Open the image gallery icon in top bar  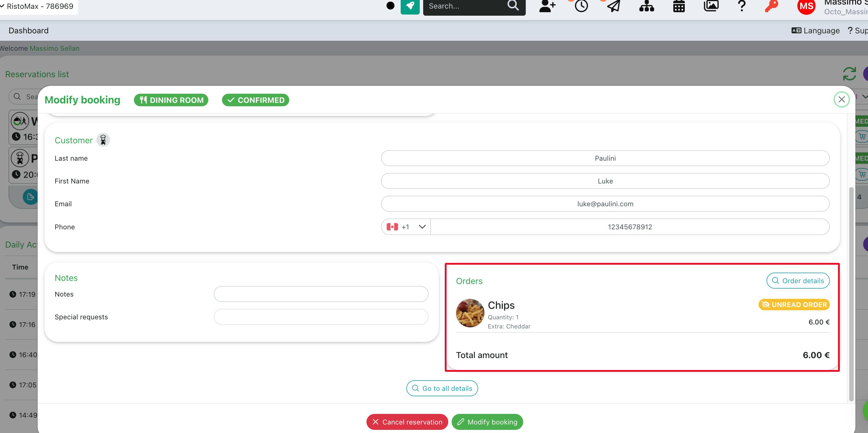[x=711, y=6]
